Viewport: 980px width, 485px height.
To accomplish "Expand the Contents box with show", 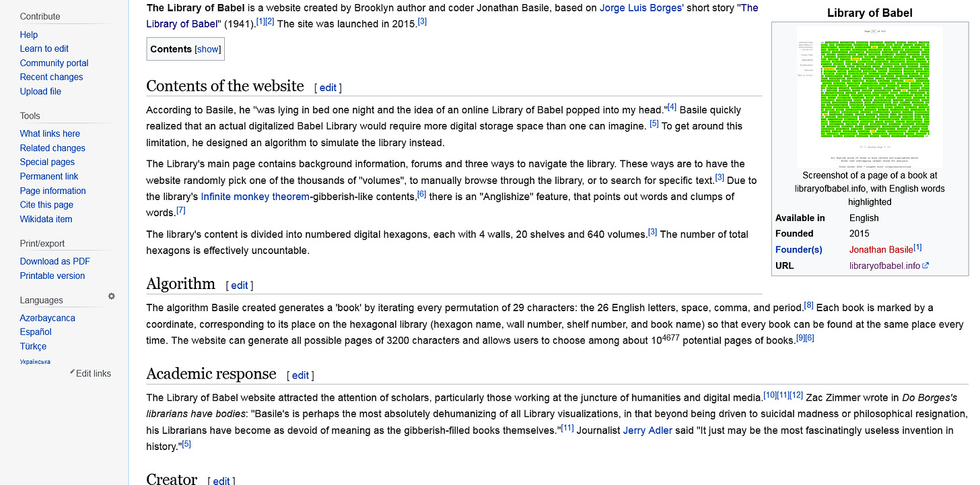I will (x=207, y=49).
